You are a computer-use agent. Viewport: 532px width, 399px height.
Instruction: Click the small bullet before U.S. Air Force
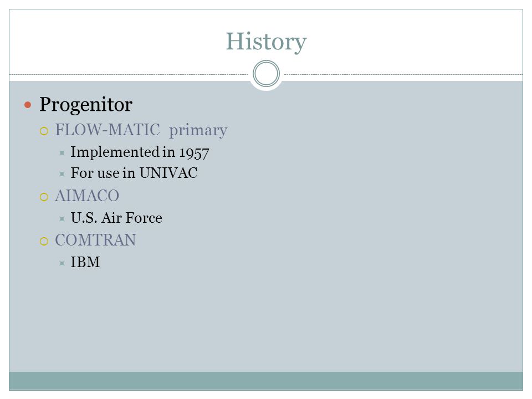coord(62,219)
